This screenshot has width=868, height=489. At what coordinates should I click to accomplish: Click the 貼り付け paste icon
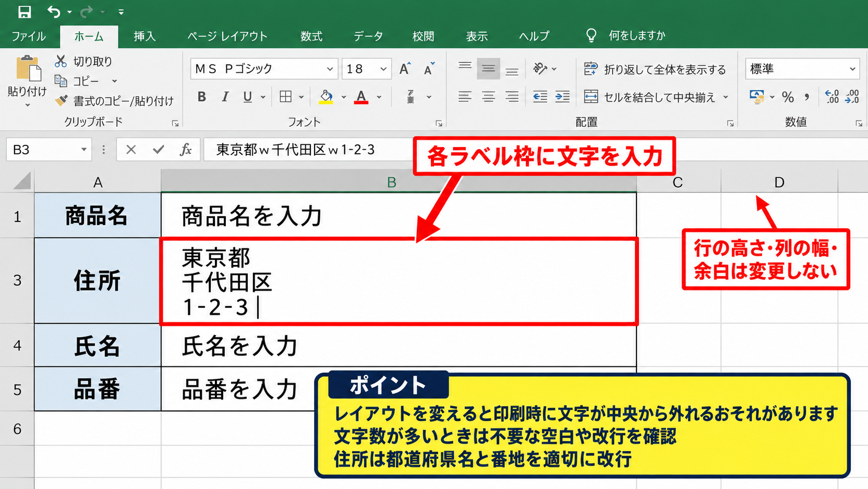[28, 69]
